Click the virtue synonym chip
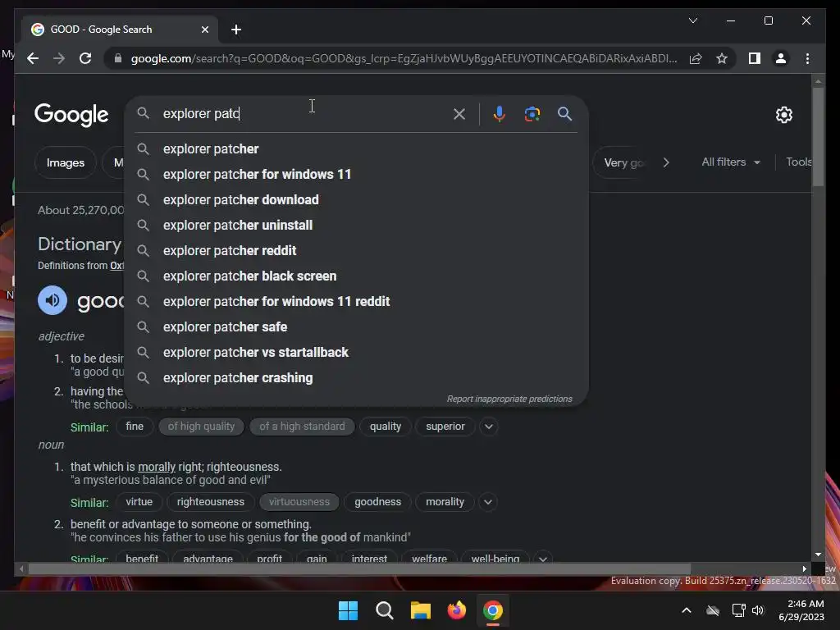This screenshot has width=840, height=630. [139, 502]
